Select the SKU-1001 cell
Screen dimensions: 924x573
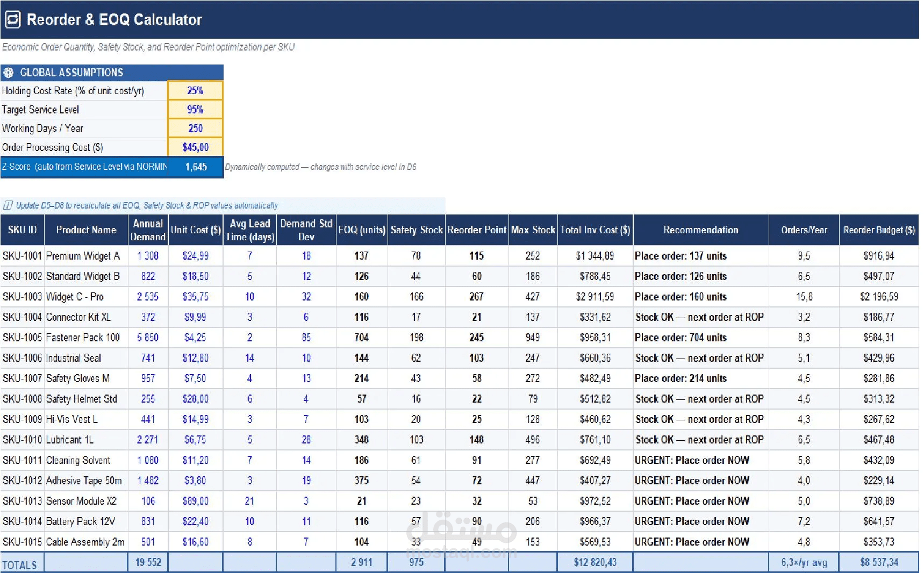pos(23,256)
